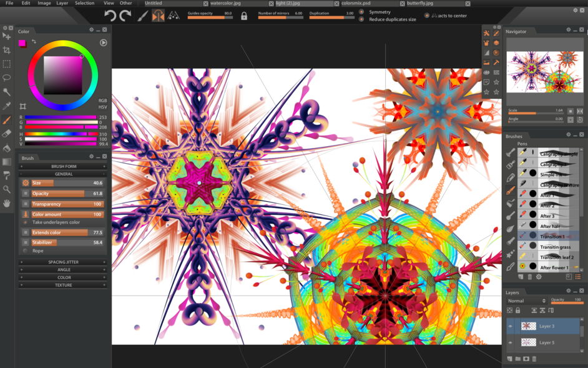The height and width of the screenshot is (368, 588).
Task: Select the Zoom tool
Action: (x=7, y=189)
